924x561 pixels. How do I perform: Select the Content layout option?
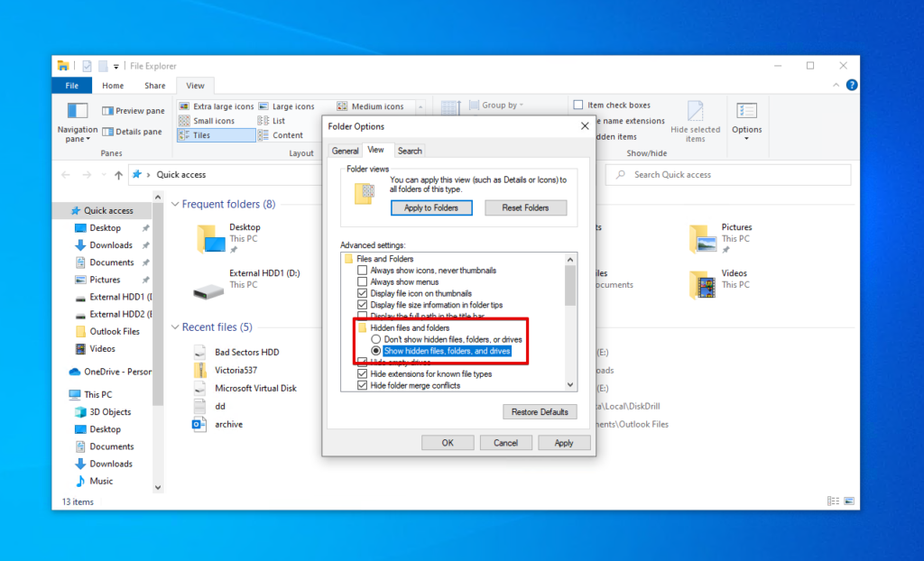tap(287, 134)
